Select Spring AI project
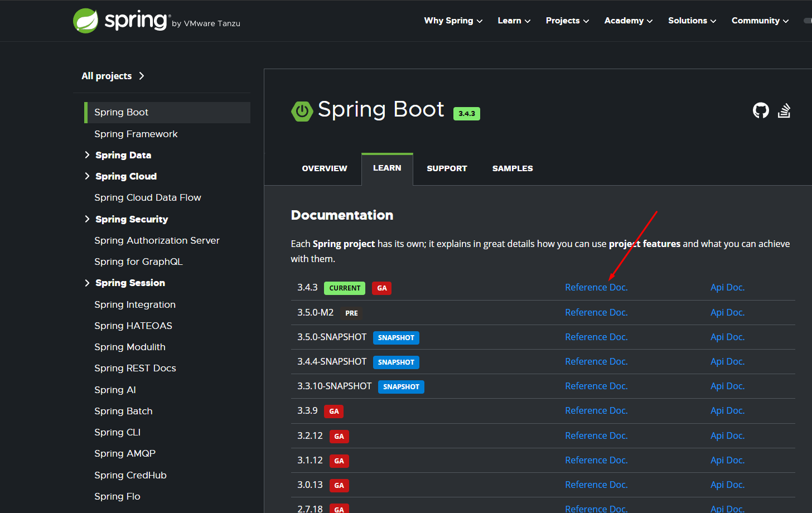This screenshot has height=513, width=812. click(x=115, y=390)
